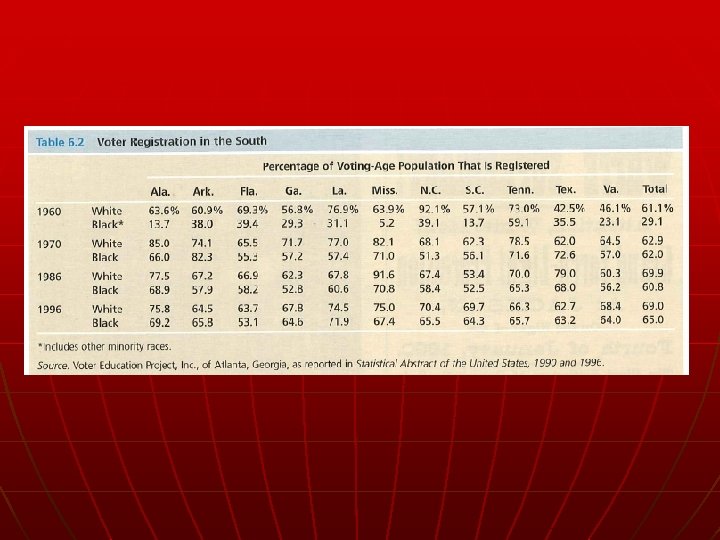Click Mississippi 1960 Black value '5.2'

pyautogui.click(x=387, y=223)
